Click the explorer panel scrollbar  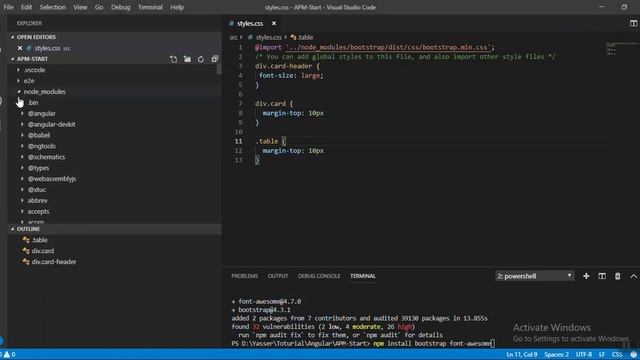pos(219,69)
